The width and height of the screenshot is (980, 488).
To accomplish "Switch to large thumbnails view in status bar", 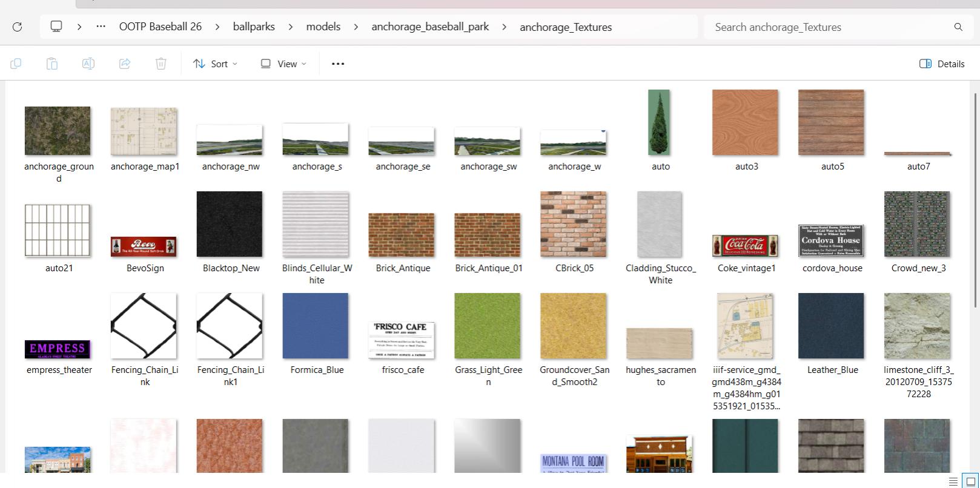I will [970, 481].
